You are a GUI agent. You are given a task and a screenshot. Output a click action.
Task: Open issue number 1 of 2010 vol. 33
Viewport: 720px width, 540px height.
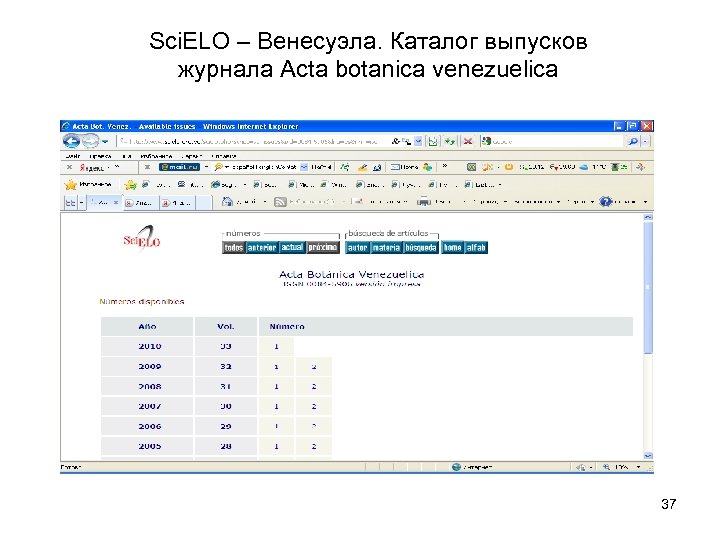click(x=276, y=346)
